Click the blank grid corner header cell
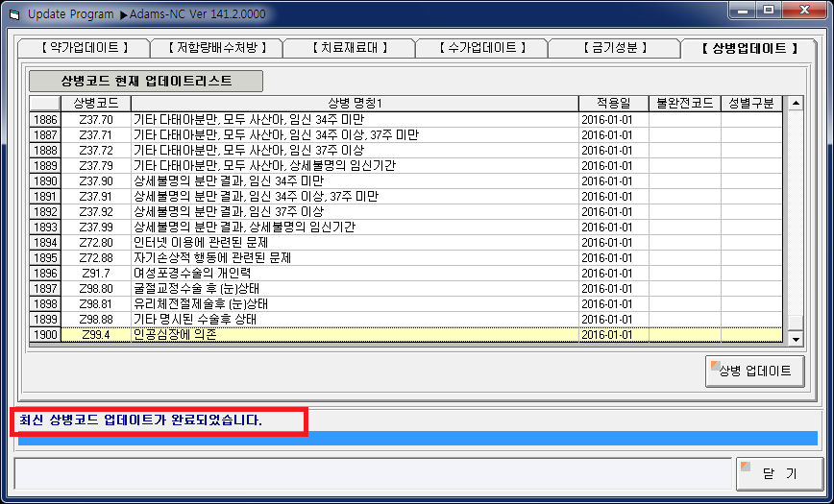The width and height of the screenshot is (834, 504). click(45, 103)
